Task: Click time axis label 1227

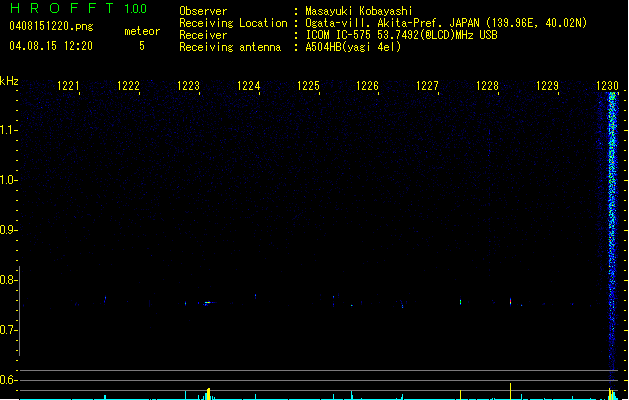Action: click(428, 86)
